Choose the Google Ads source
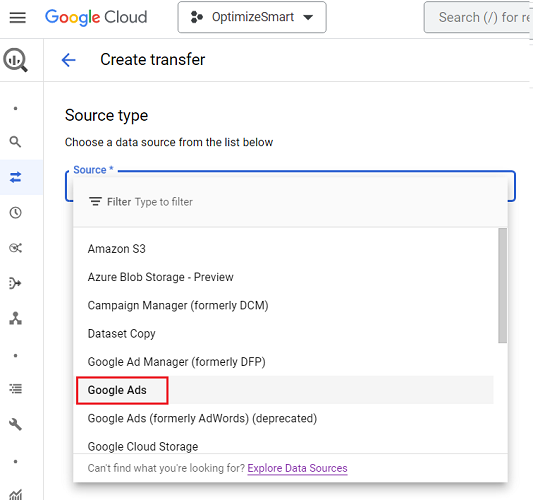The width and height of the screenshot is (533, 500). (x=283, y=390)
